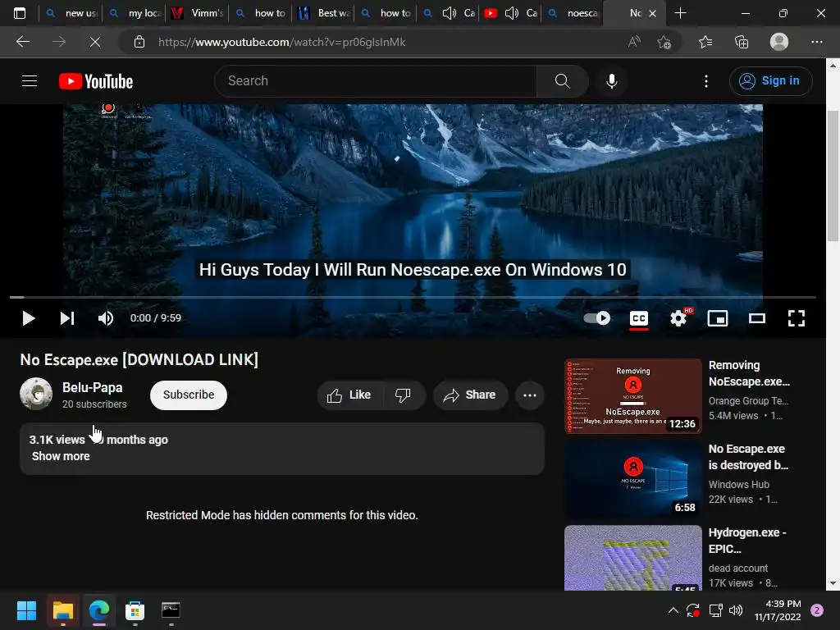Switch to theater mode
Image resolution: width=840 pixels, height=630 pixels.
757,319
